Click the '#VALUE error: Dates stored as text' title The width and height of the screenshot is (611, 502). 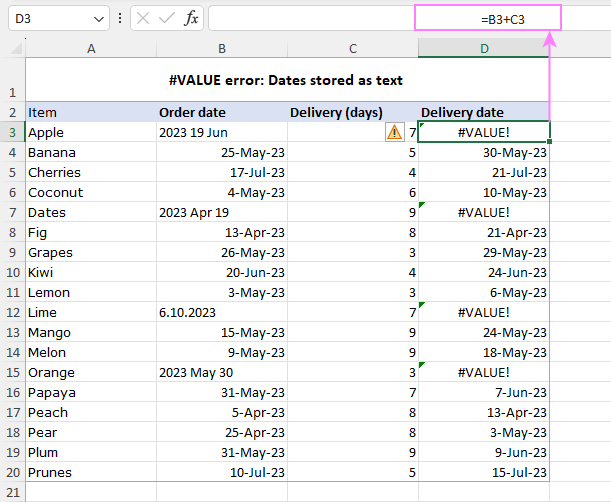[287, 80]
